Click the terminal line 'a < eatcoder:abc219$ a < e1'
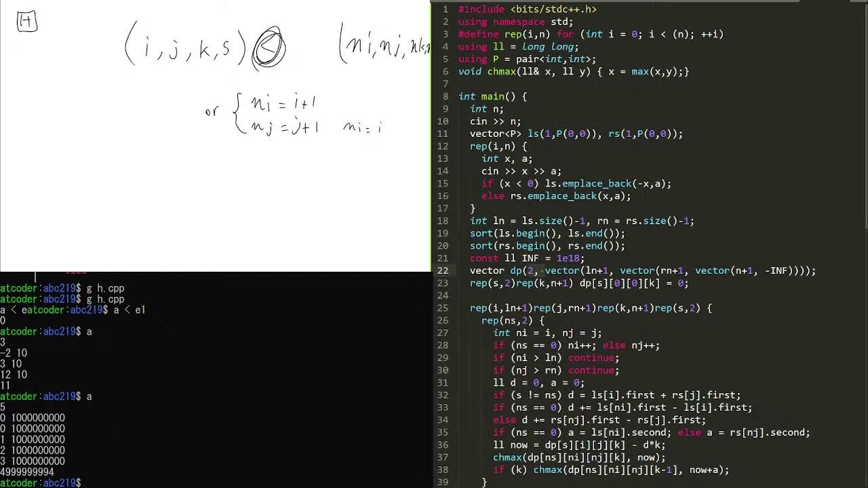Screen dimensions: 868x488 73,310
